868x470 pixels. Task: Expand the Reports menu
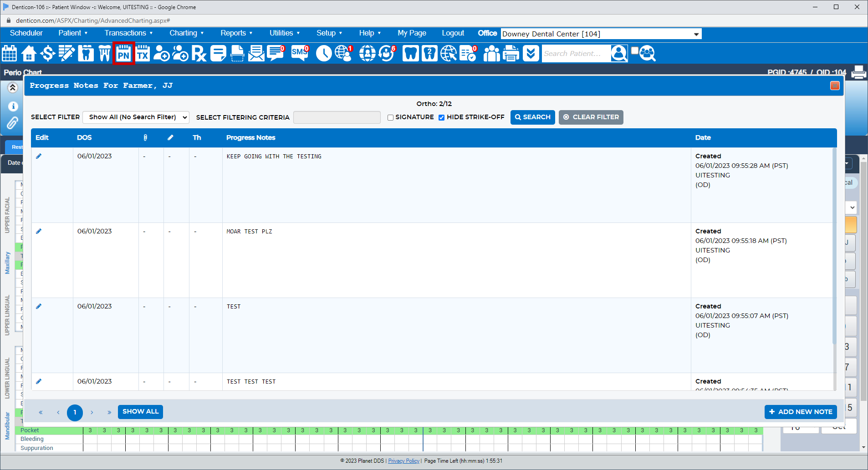[x=236, y=33]
